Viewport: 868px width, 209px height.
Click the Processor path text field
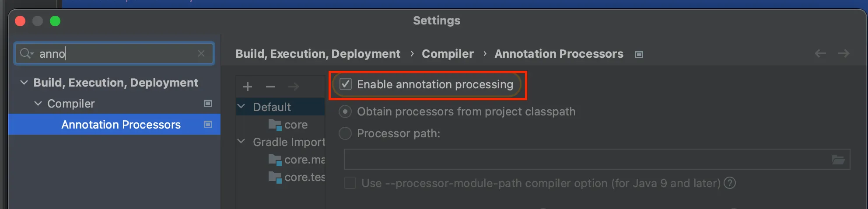tap(586, 160)
